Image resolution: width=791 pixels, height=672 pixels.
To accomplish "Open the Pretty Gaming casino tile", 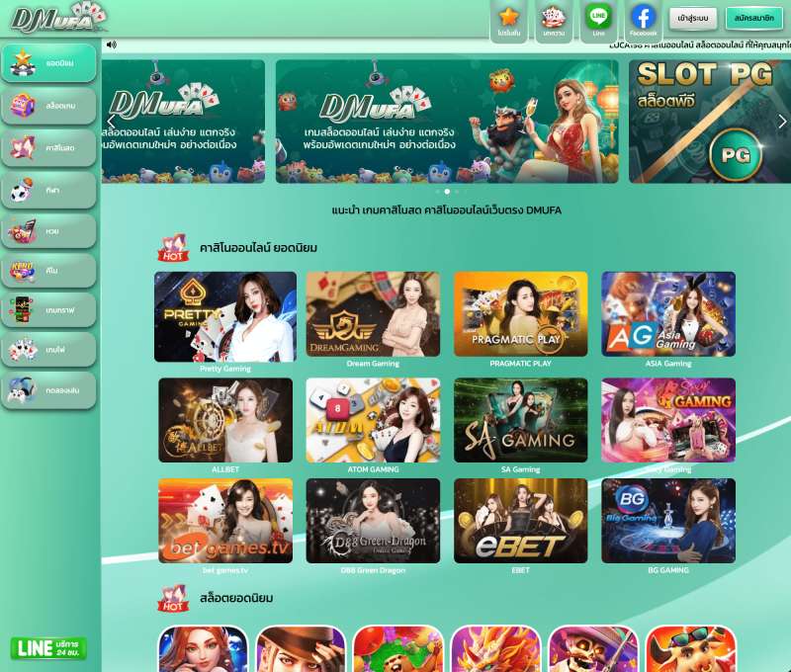I will 225,316.
